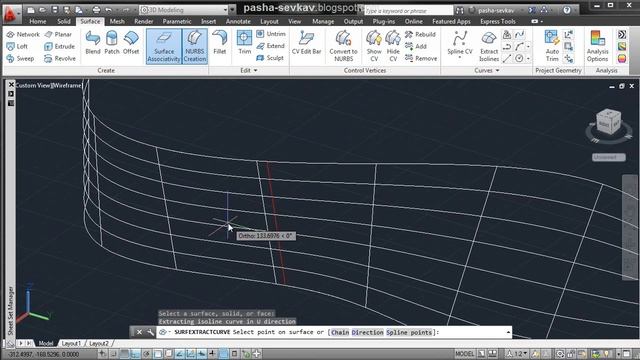Open the workspace dropdown showing 3D Modeling

(x=184, y=9)
